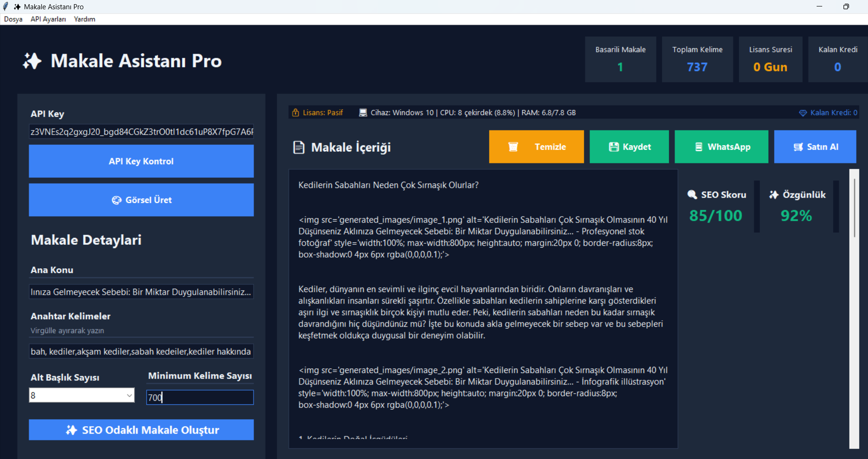The width and height of the screenshot is (868, 459).
Task: Click the computer icon beside Cihaz info
Action: click(x=363, y=112)
